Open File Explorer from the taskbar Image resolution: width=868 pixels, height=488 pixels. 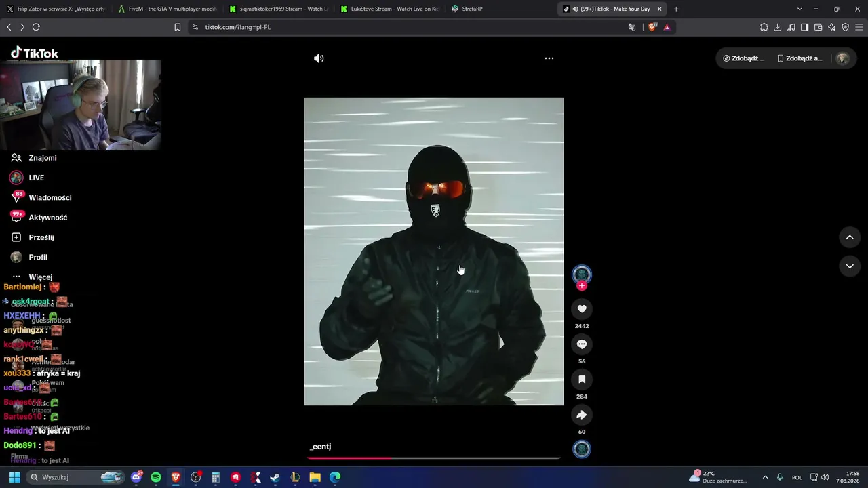tap(315, 477)
